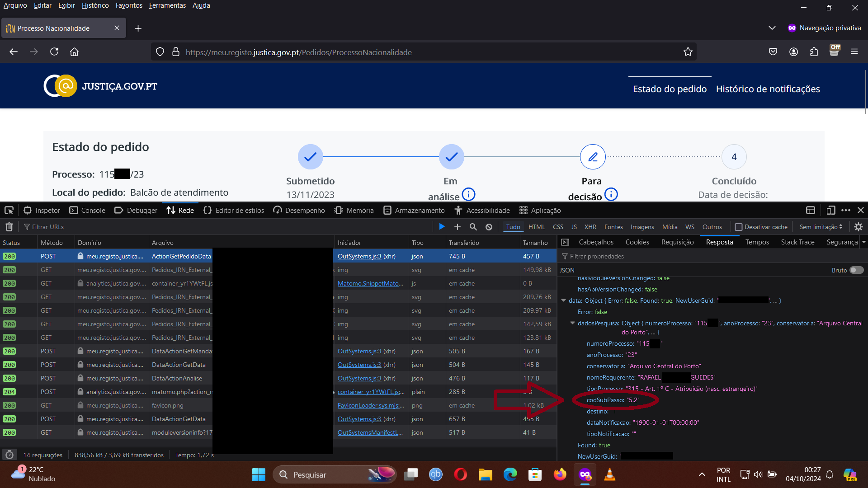The height and width of the screenshot is (488, 868).
Task: Filter requests by XHR type
Action: point(590,227)
